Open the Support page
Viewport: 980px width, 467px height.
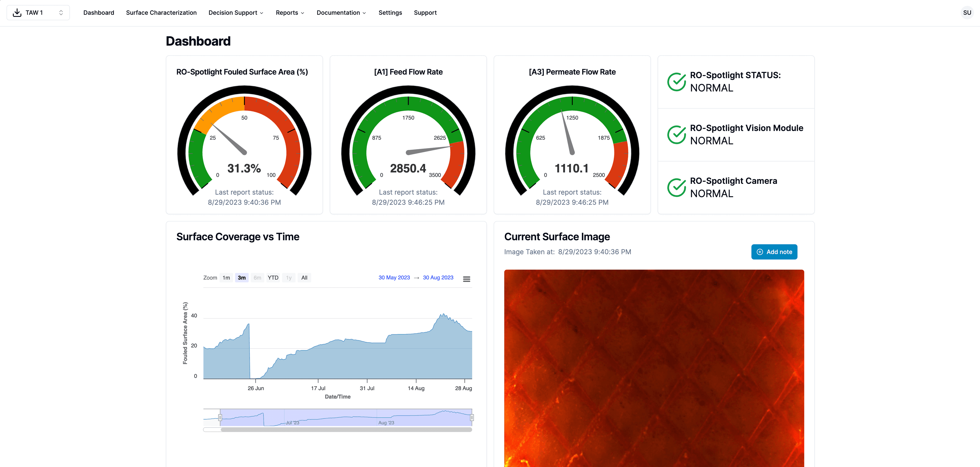425,13
